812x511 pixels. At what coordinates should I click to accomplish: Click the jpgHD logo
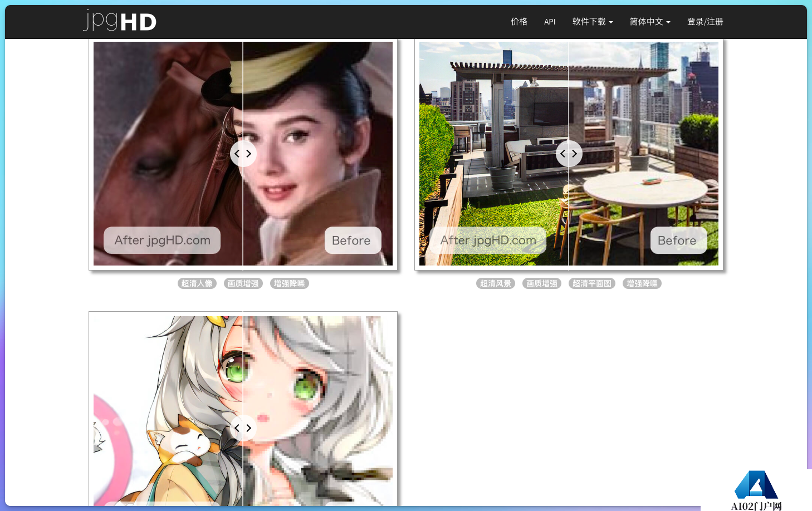120,21
